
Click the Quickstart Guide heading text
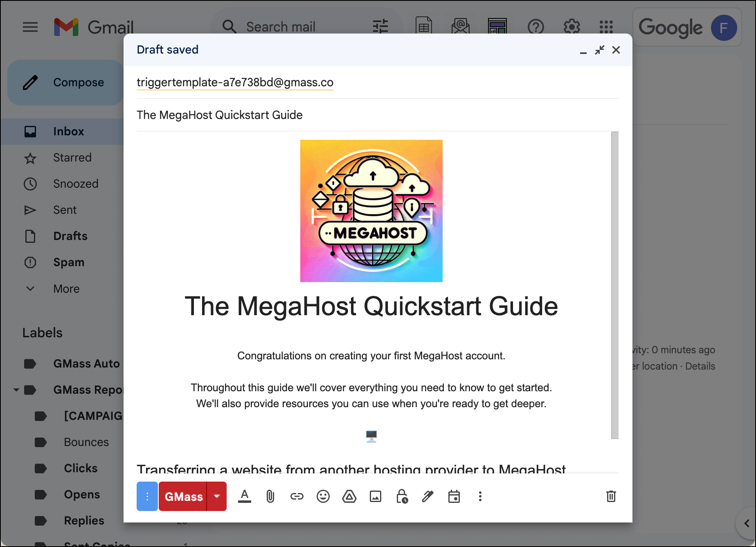pyautogui.click(x=371, y=306)
